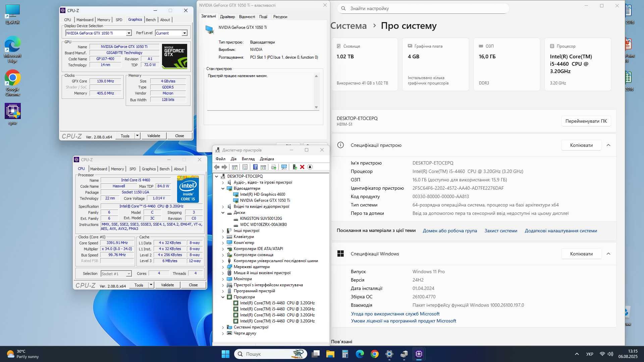This screenshot has width=644, height=362.
Task: Switch to Memory tab in upper CPU-Z window
Action: 104,20
